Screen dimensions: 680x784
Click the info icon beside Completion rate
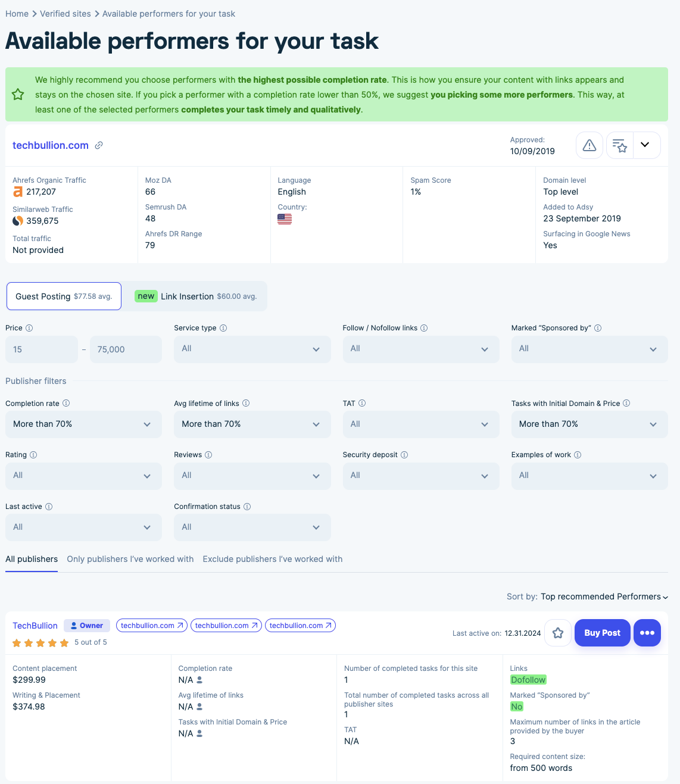(66, 403)
